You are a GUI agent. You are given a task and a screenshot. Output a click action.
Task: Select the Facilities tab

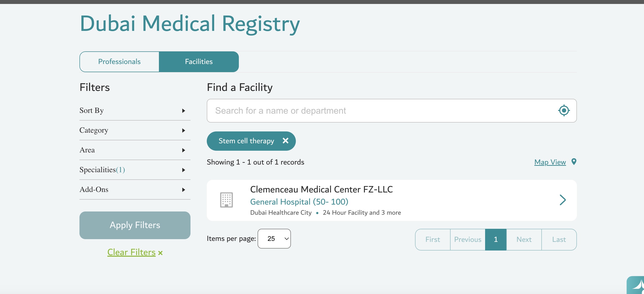click(199, 62)
